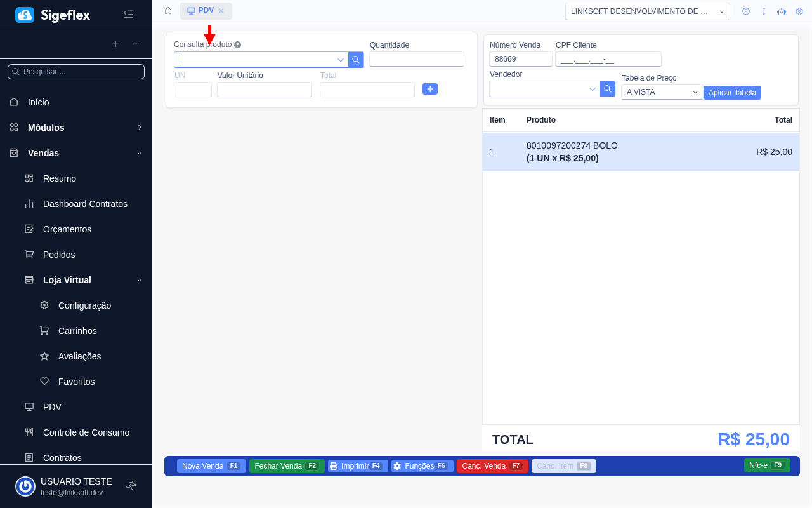Collapse the Loja Virtual submenu

(x=140, y=280)
